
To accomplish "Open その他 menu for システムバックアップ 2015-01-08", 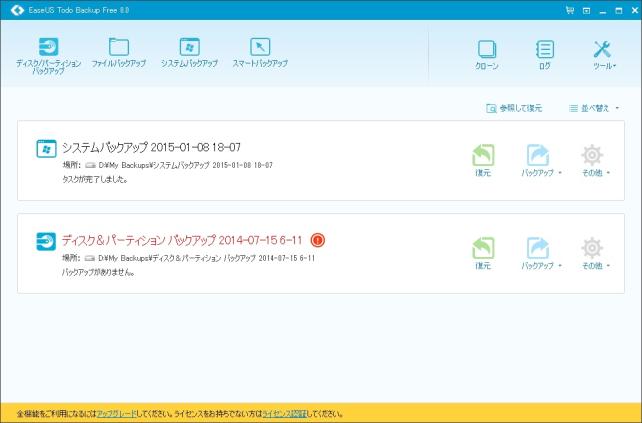I will (595, 160).
